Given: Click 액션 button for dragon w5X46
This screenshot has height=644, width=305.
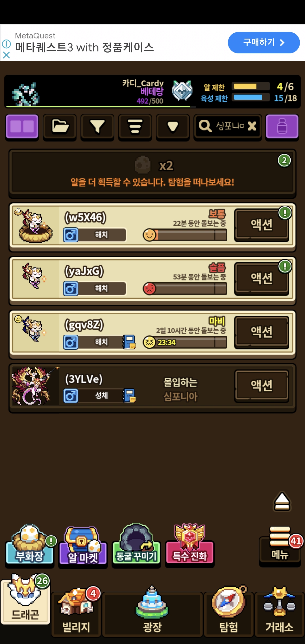Looking at the screenshot, I should click(x=262, y=225).
